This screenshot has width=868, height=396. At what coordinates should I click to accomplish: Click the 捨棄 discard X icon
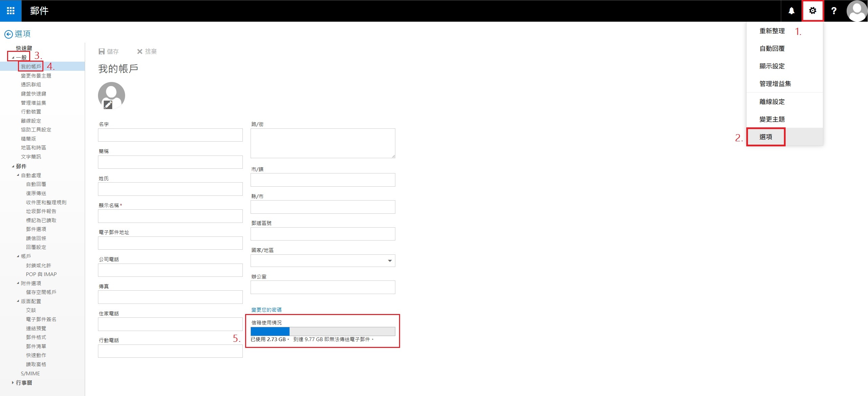tap(139, 51)
